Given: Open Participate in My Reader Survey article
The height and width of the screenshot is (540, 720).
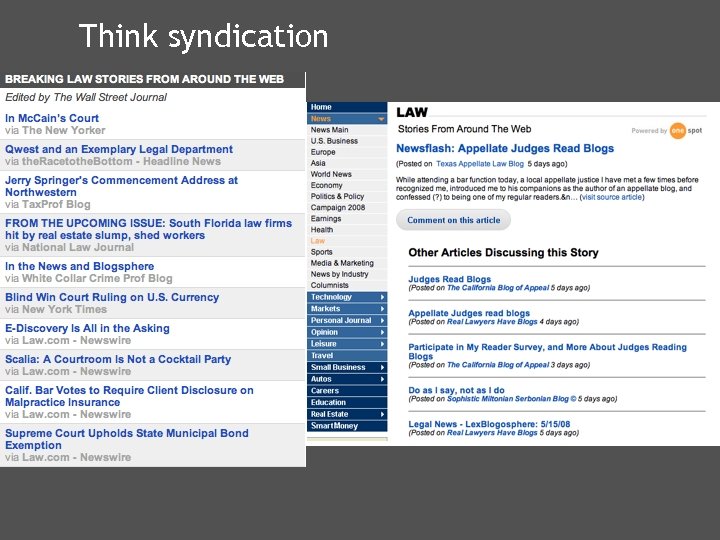Looking at the screenshot, I should (547, 351).
